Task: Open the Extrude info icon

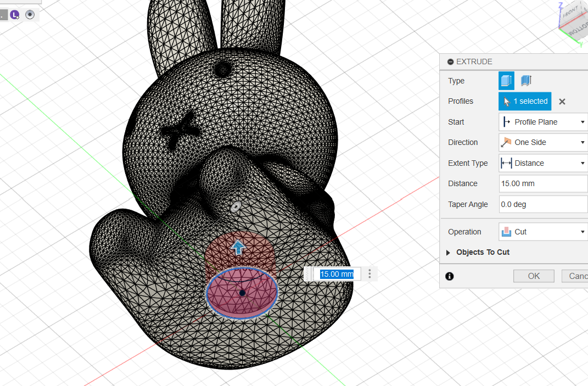Action: coord(449,277)
